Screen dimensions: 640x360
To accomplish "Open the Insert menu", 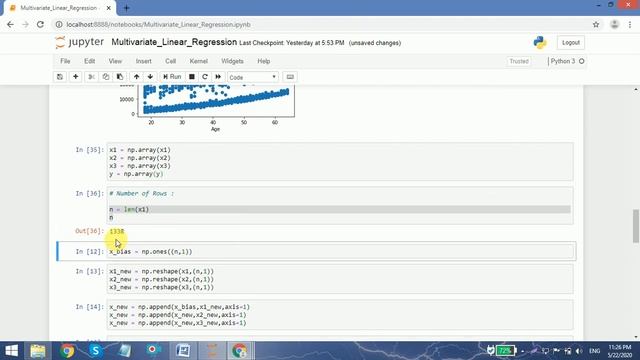I will 143,61.
